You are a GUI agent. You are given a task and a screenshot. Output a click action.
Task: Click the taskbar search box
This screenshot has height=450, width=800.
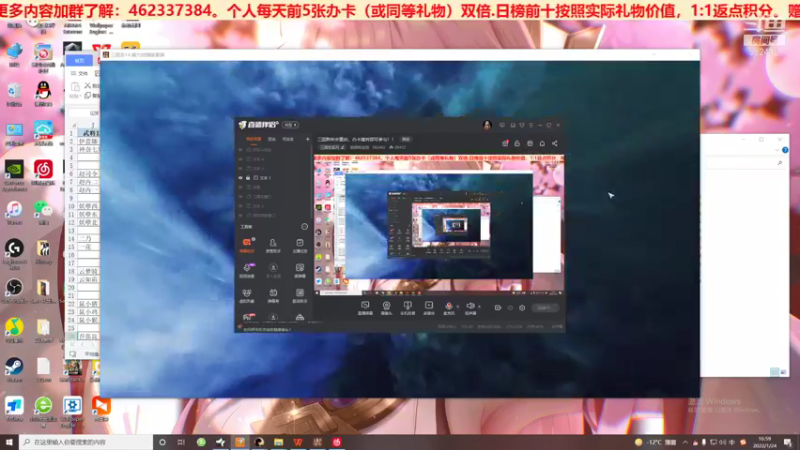[86, 442]
